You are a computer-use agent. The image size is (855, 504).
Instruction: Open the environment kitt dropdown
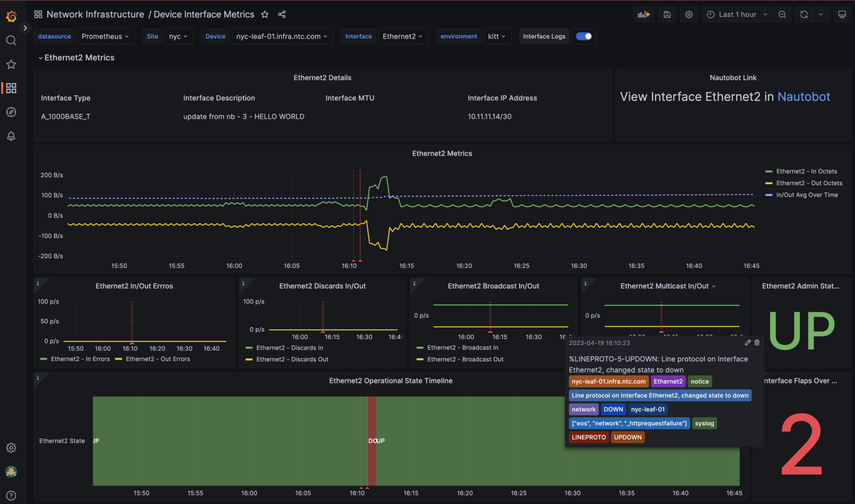point(497,37)
